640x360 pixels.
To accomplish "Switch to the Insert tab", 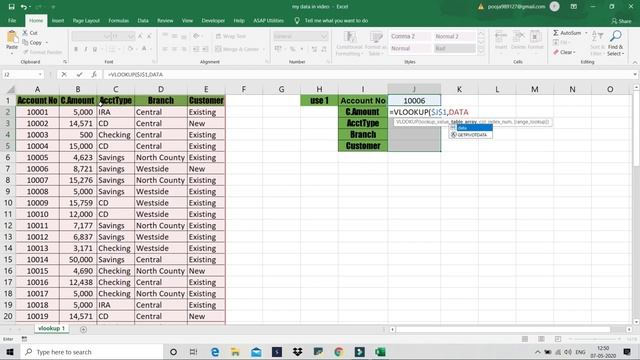I will (58, 20).
